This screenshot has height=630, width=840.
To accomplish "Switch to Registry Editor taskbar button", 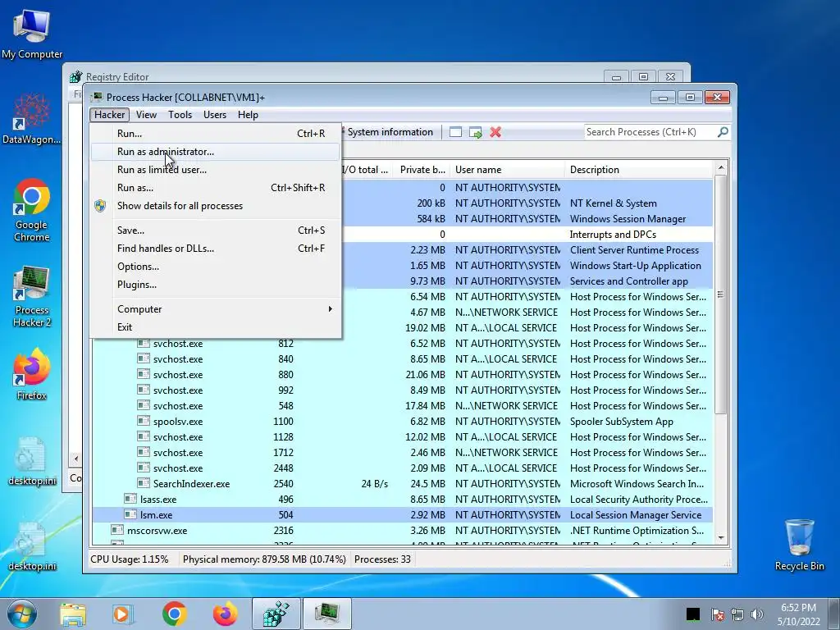I will (x=276, y=614).
